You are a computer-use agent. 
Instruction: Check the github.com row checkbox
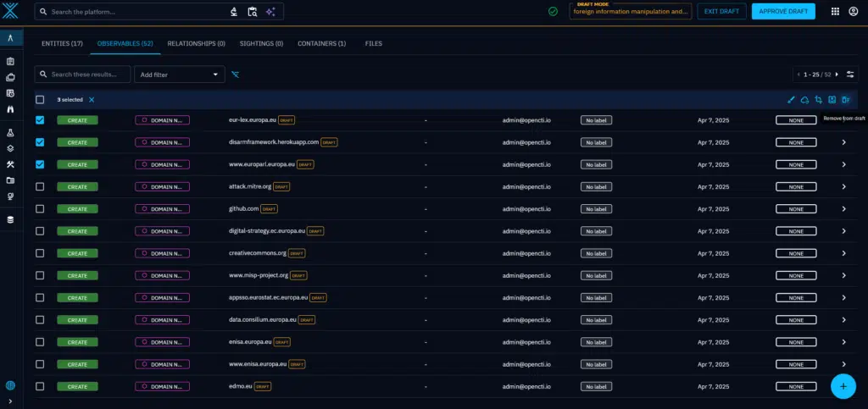point(40,208)
